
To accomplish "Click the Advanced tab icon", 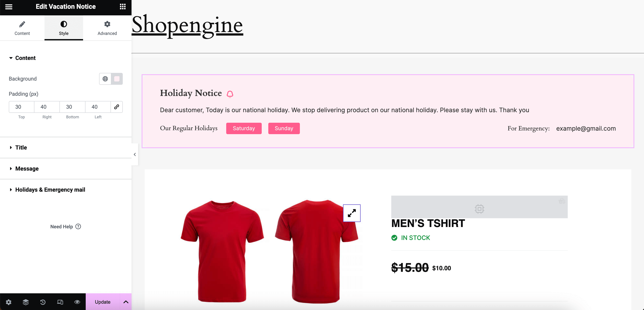I will [107, 24].
